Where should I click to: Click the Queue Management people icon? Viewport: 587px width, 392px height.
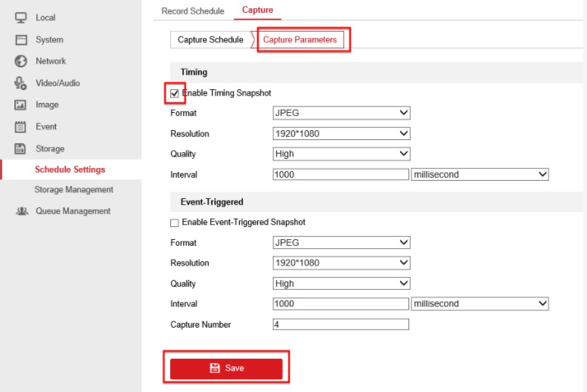pos(21,211)
